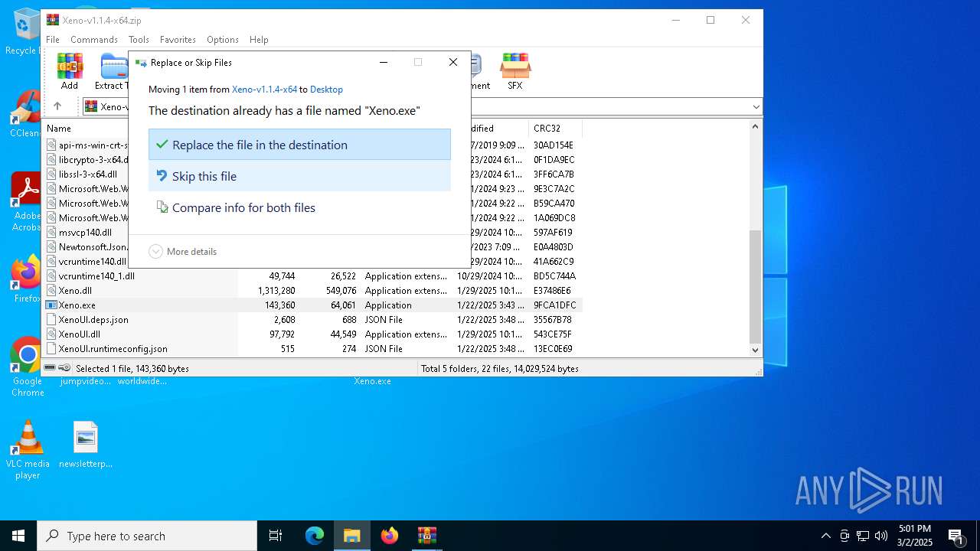Click the WinRAR taskbar icon
This screenshot has width=980, height=551.
426,536
